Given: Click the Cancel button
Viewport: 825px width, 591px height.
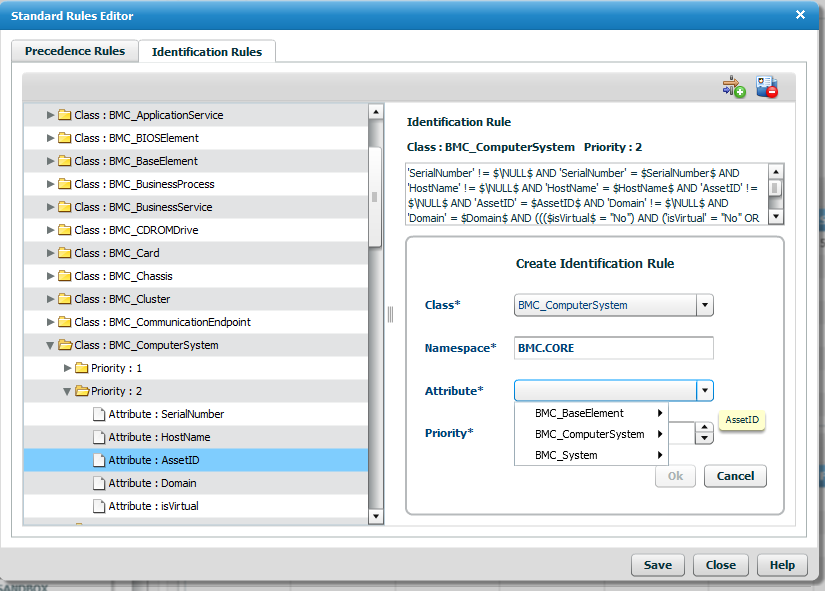Looking at the screenshot, I should pyautogui.click(x=735, y=476).
